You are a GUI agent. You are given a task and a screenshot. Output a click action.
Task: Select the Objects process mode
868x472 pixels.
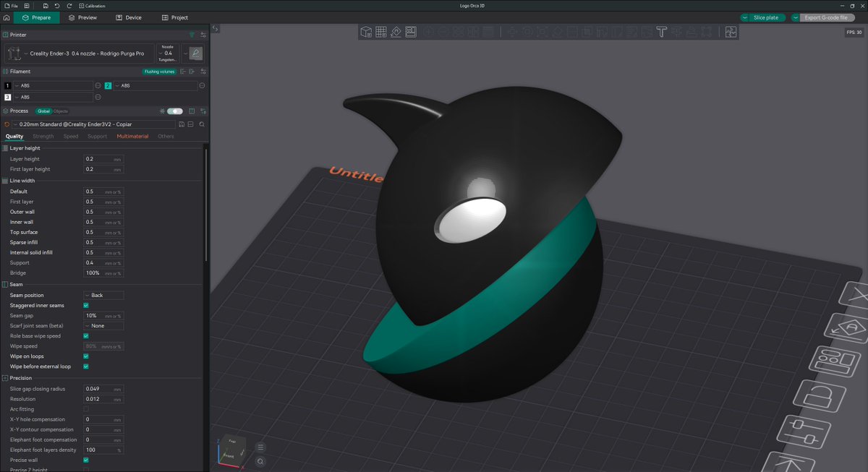(61, 111)
